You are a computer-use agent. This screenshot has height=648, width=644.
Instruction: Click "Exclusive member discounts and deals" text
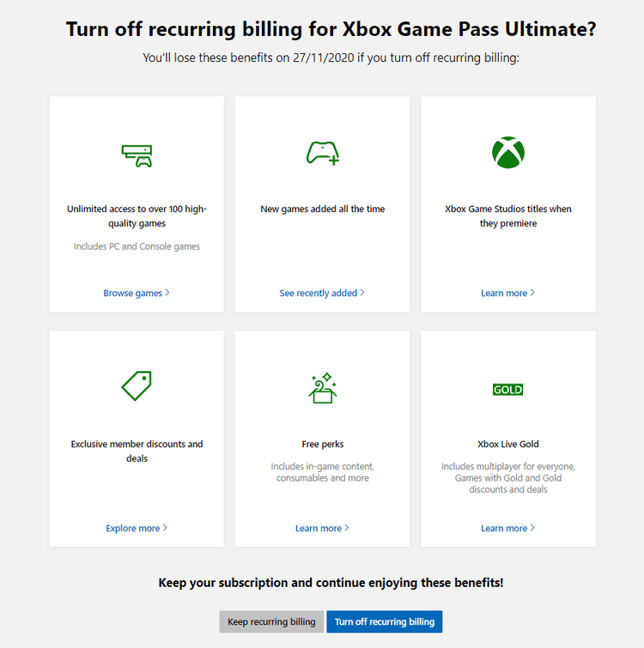(137, 451)
